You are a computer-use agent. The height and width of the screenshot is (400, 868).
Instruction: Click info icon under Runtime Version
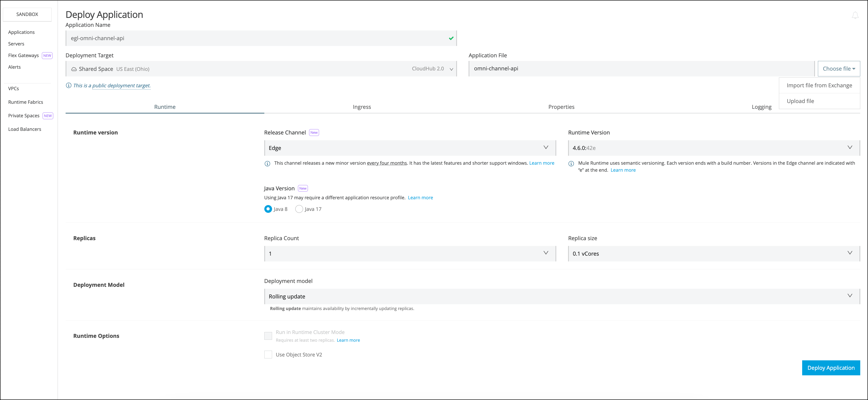tap(571, 164)
